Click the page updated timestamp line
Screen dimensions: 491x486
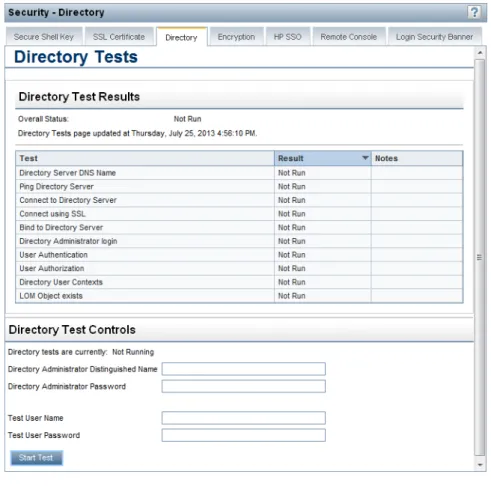click(137, 133)
